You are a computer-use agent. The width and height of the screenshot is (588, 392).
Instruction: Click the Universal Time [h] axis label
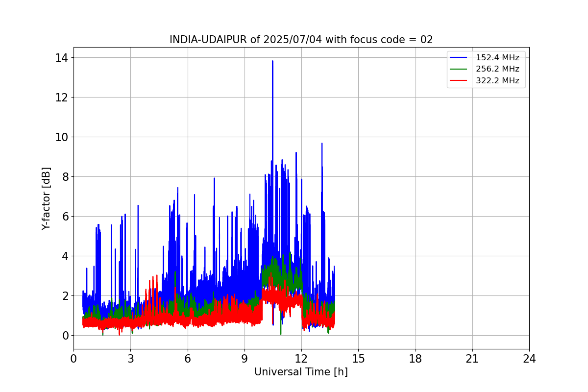(301, 372)
